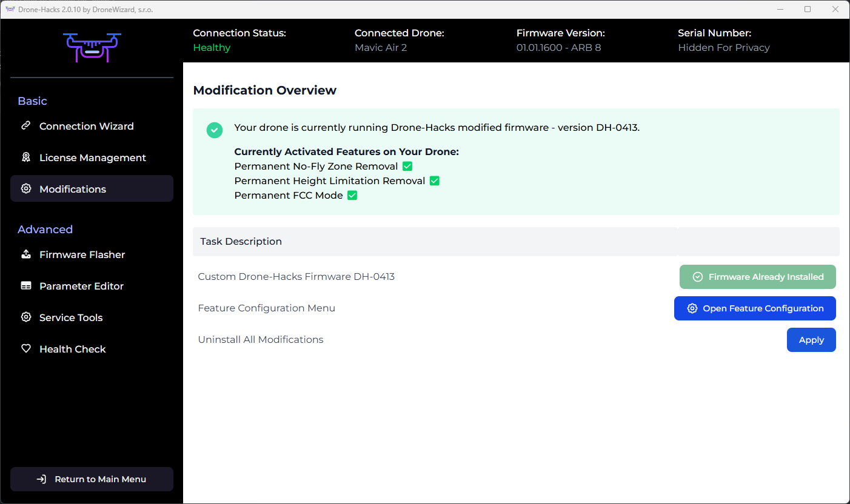The height and width of the screenshot is (504, 850).
Task: Click the green success checkmark circle icon
Action: tap(215, 130)
